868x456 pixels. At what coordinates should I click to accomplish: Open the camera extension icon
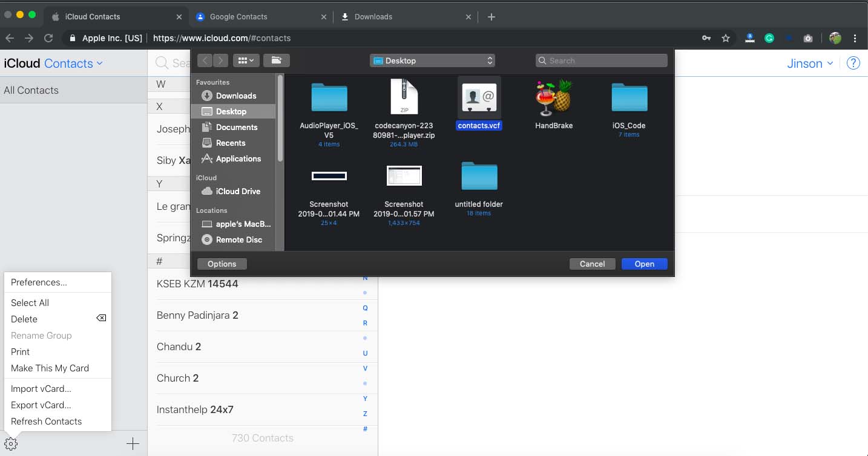(807, 38)
